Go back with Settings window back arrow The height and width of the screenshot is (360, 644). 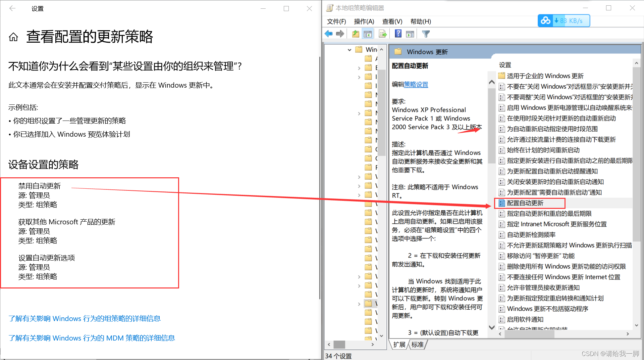[12, 8]
